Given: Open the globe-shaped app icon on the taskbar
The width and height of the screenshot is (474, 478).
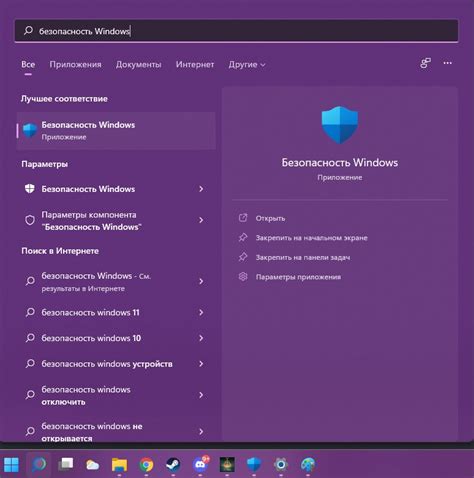Looking at the screenshot, I should tap(308, 464).
